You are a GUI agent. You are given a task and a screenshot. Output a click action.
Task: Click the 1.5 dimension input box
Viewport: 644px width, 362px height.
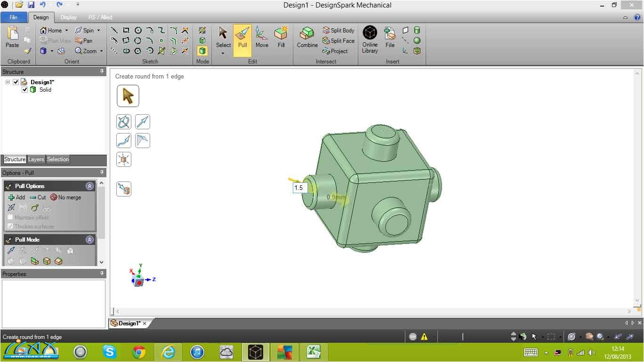(x=299, y=188)
